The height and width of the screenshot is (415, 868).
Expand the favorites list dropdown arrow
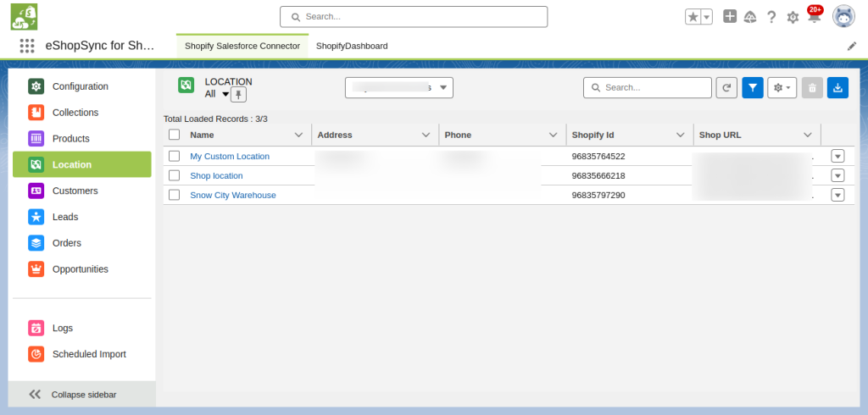point(707,17)
